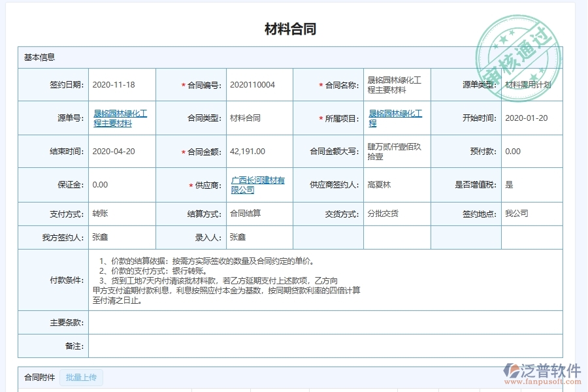Click the 批量上传 batch upload button
Viewport: 588px width, 392px height.
coord(80,378)
